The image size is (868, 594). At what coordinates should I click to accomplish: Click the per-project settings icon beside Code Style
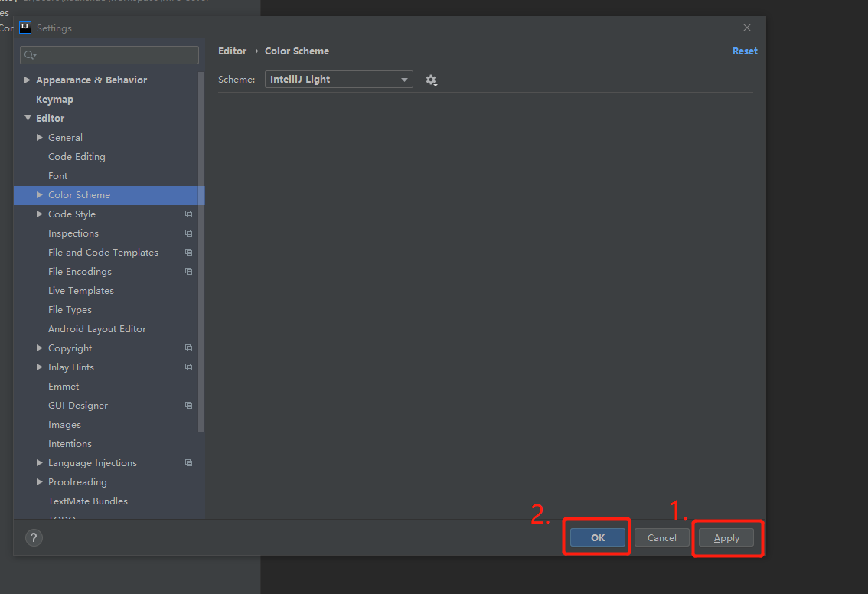coord(188,214)
